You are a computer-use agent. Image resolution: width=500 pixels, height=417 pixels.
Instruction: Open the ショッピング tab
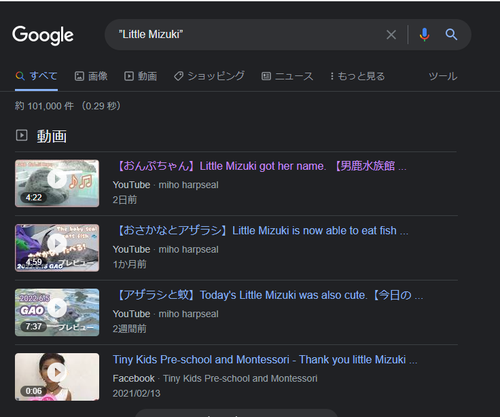tap(209, 76)
